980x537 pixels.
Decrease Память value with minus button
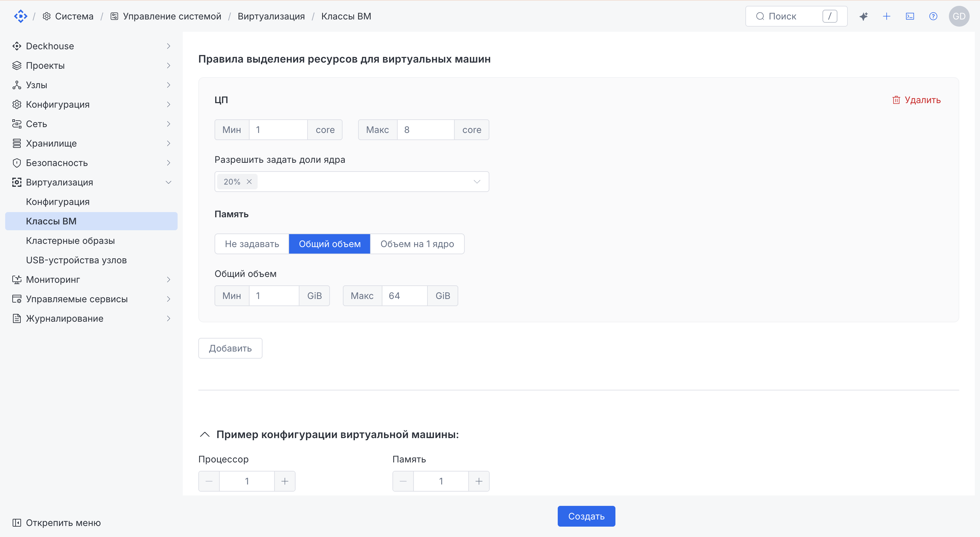click(403, 482)
